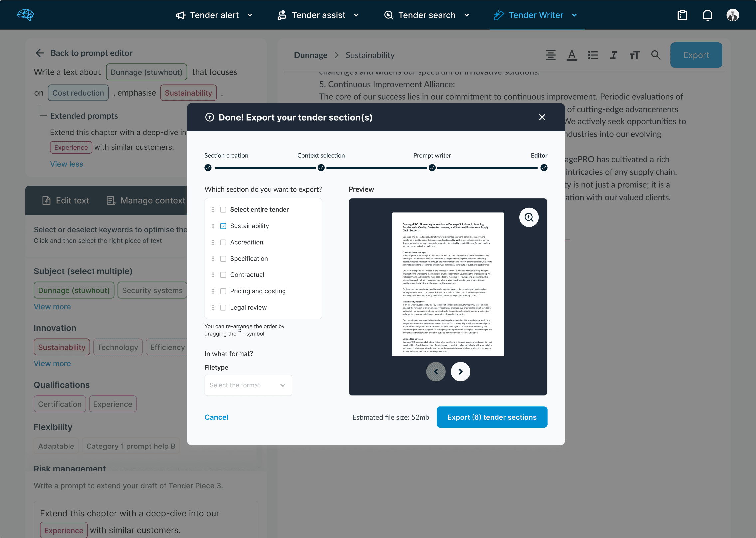Toggle Select entire tender checkbox

[x=223, y=209]
